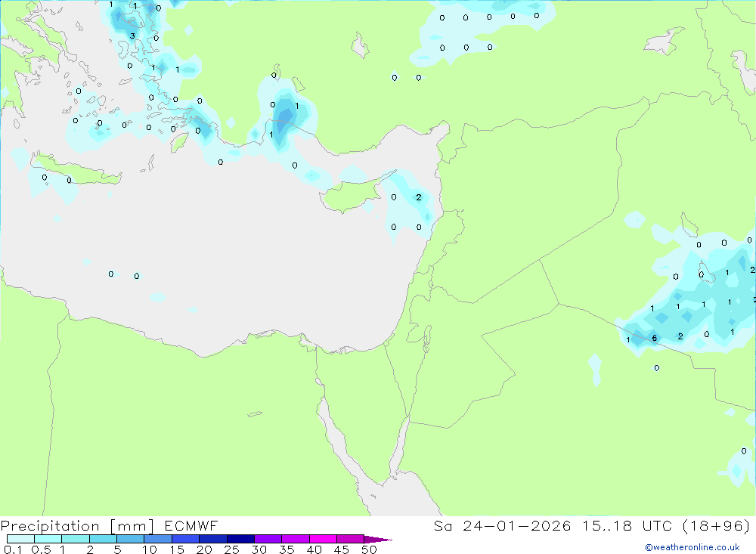Select the 30–35 mm legend swatch
The image size is (756, 554).
[268, 539]
